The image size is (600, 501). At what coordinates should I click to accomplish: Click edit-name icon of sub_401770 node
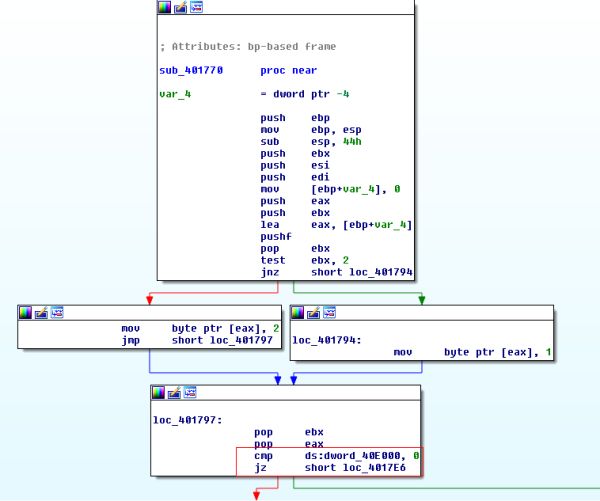[180, 7]
